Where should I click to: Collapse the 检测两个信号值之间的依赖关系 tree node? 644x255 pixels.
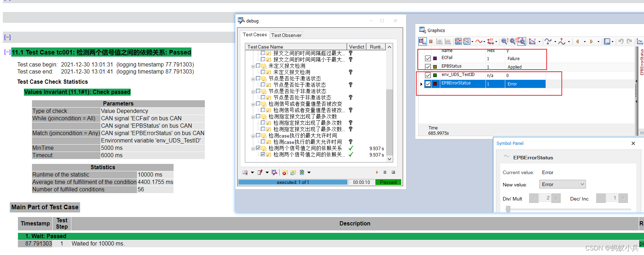click(x=253, y=148)
